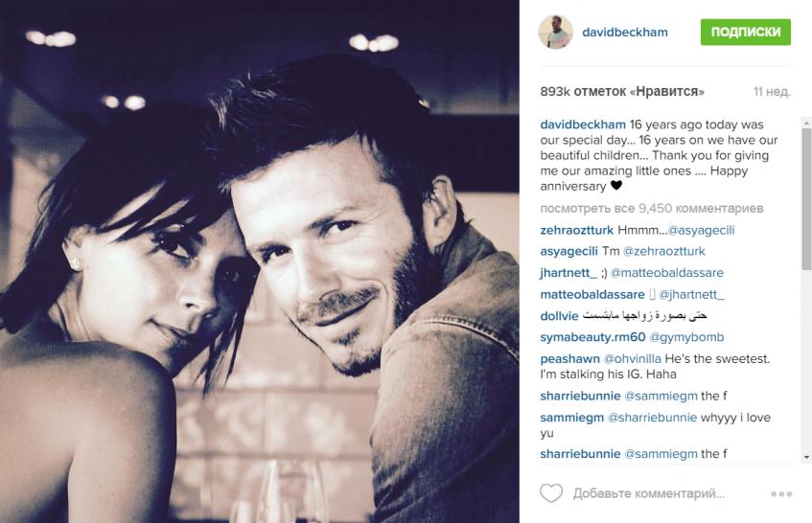Open symabeauty.rm60 commenter profile

[x=592, y=337]
